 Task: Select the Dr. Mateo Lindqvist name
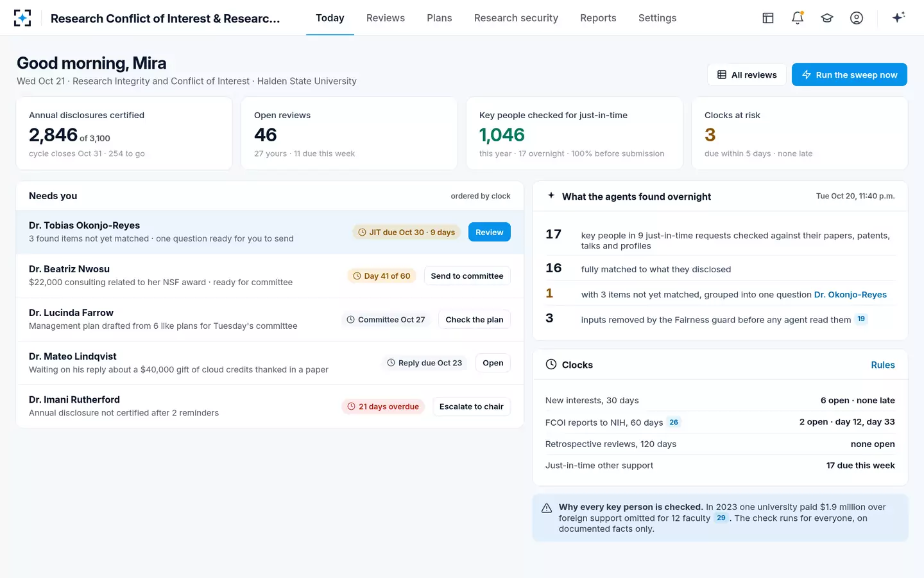73,356
